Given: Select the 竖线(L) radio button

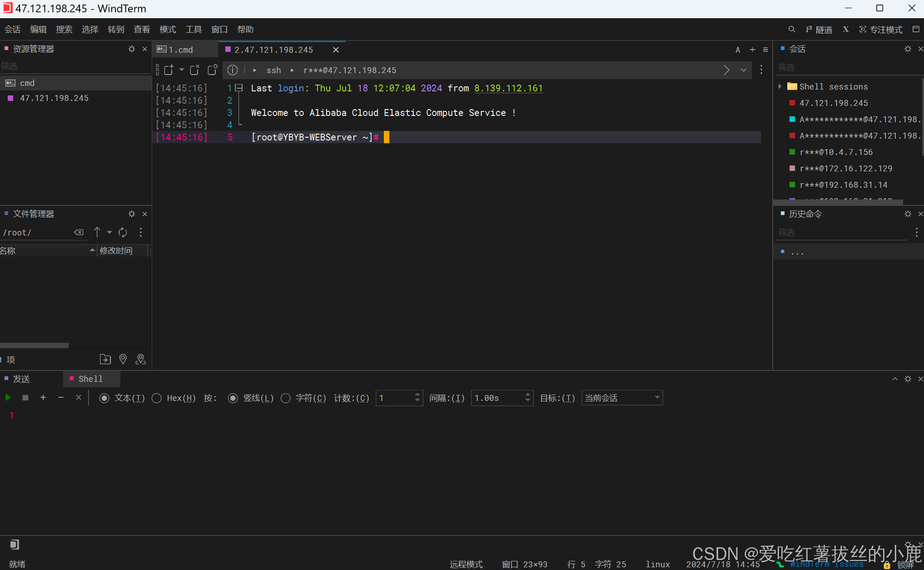Looking at the screenshot, I should point(233,398).
